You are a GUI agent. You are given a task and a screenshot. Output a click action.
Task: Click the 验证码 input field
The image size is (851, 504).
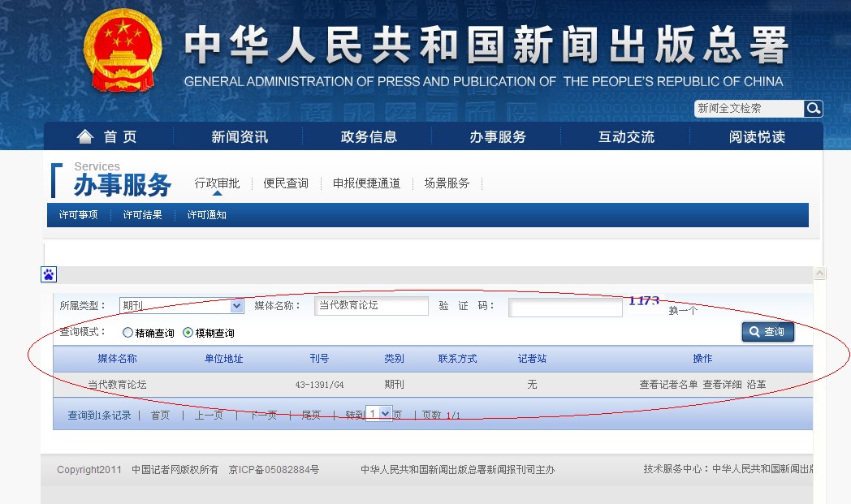pyautogui.click(x=565, y=308)
